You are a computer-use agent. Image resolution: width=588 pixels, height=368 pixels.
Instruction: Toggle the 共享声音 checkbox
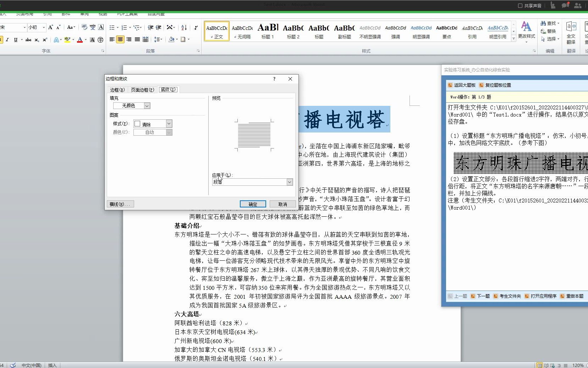pyautogui.click(x=520, y=6)
